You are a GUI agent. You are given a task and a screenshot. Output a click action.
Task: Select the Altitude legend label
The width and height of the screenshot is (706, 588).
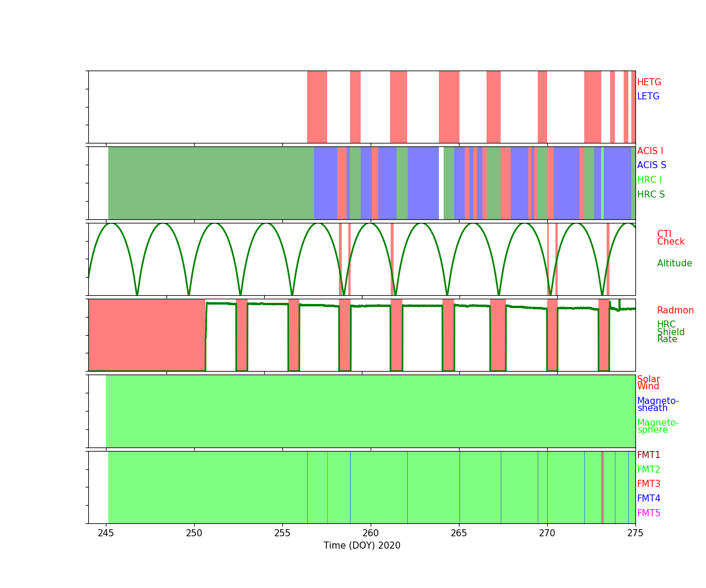674,263
